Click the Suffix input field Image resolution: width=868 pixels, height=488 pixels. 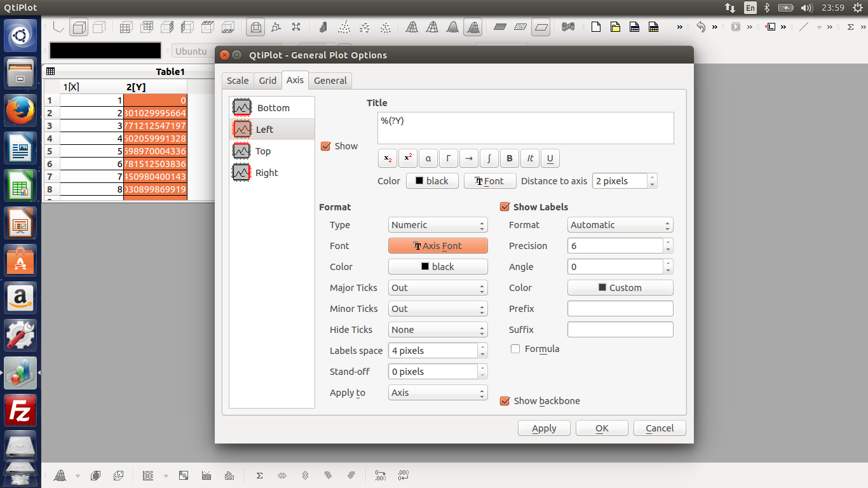click(x=620, y=330)
